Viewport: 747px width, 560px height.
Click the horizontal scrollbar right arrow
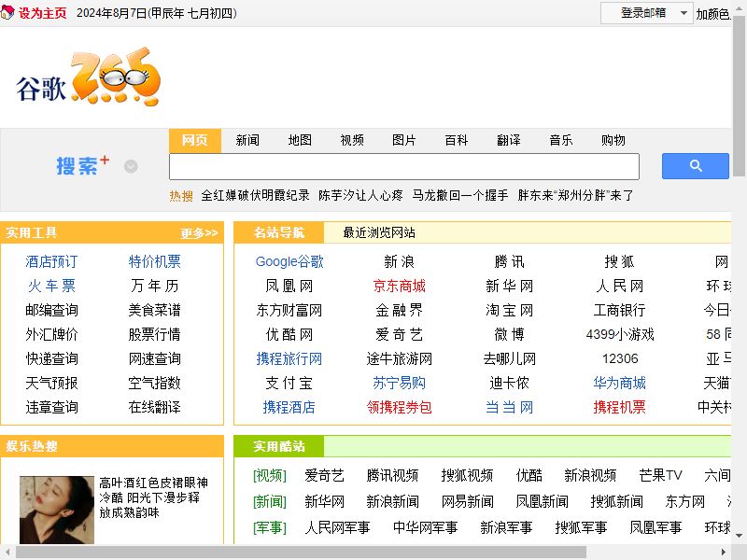[724, 553]
